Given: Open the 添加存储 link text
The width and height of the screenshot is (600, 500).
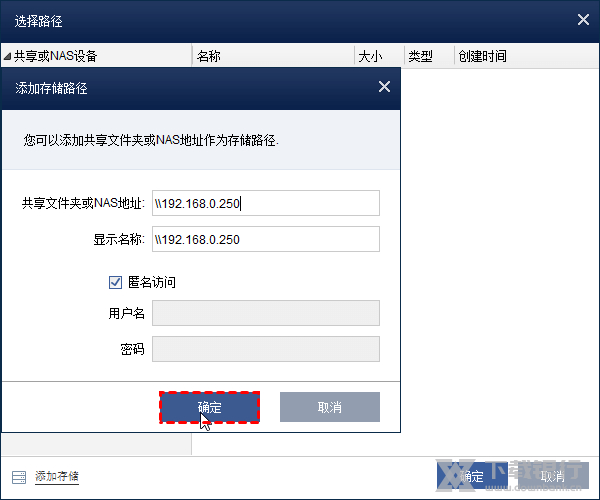Looking at the screenshot, I should click(x=57, y=476).
